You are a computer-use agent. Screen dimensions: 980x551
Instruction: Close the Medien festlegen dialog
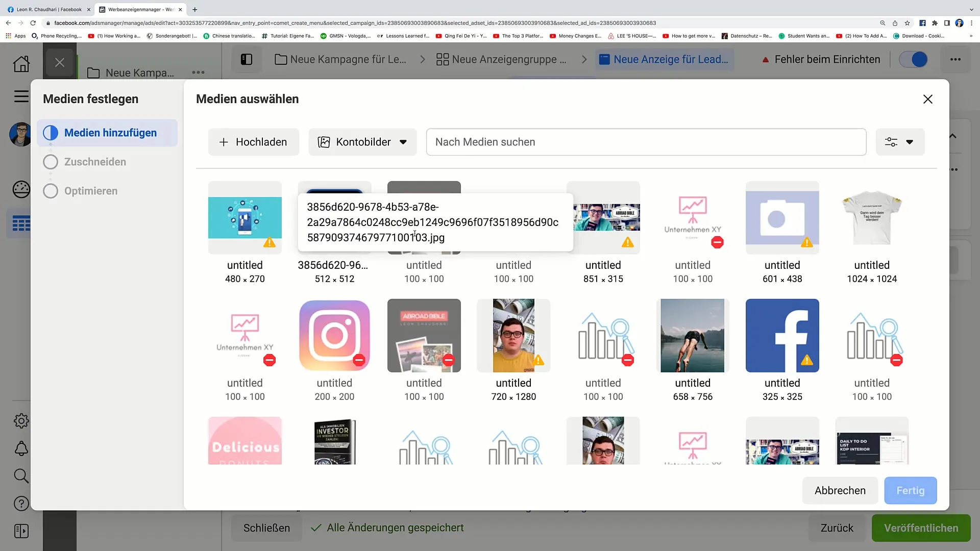click(x=927, y=99)
